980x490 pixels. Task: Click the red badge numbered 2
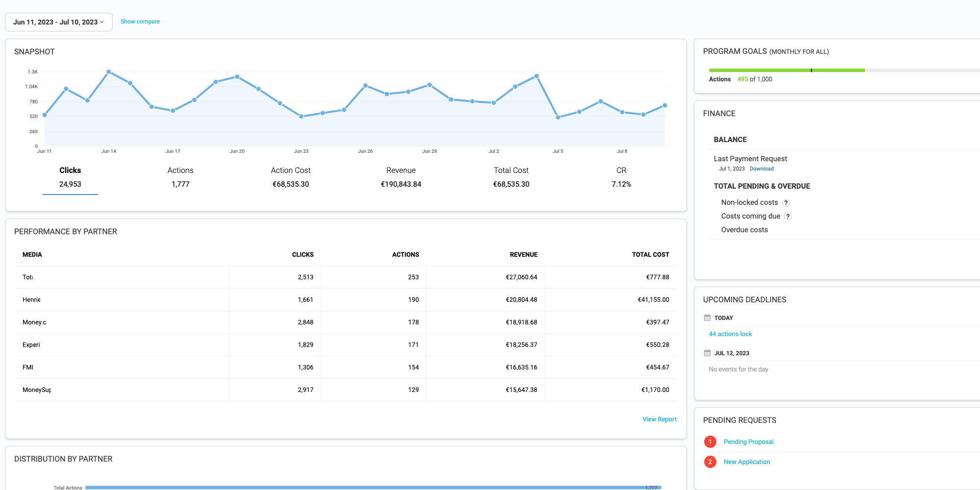point(710,462)
